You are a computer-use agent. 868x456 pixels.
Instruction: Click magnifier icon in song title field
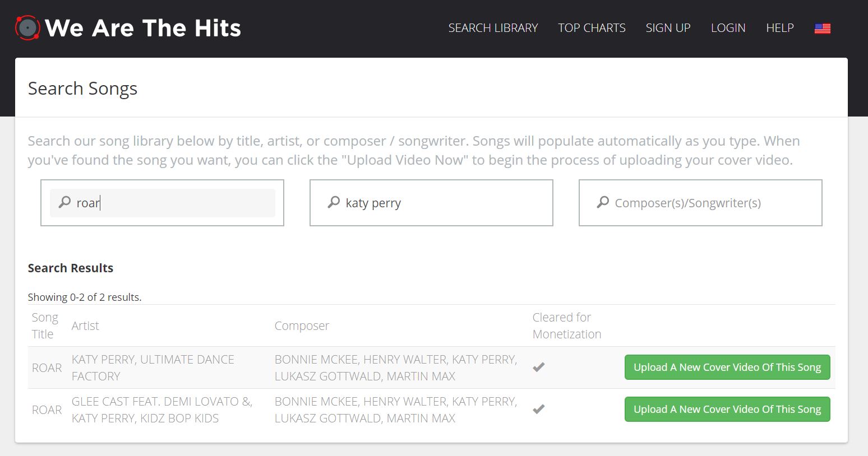(65, 202)
